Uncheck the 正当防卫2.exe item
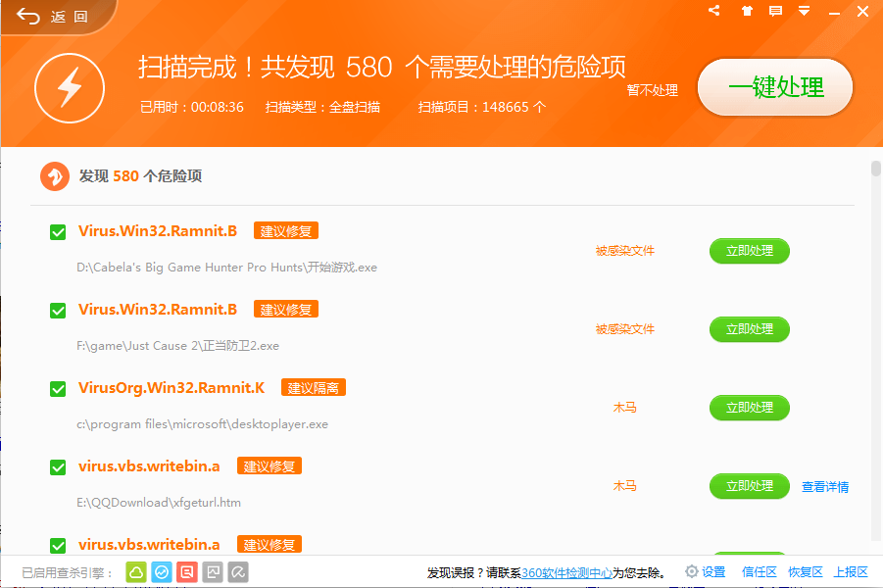883x588 pixels. 58,311
